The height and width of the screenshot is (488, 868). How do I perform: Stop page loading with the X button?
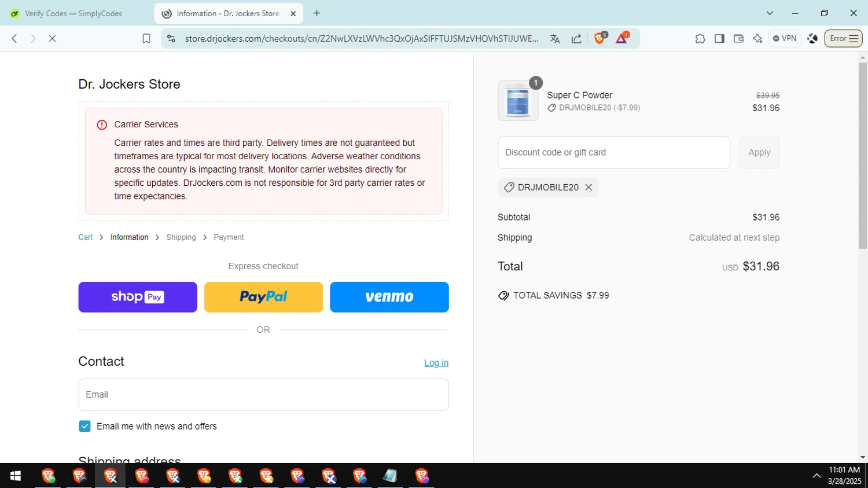tap(52, 38)
